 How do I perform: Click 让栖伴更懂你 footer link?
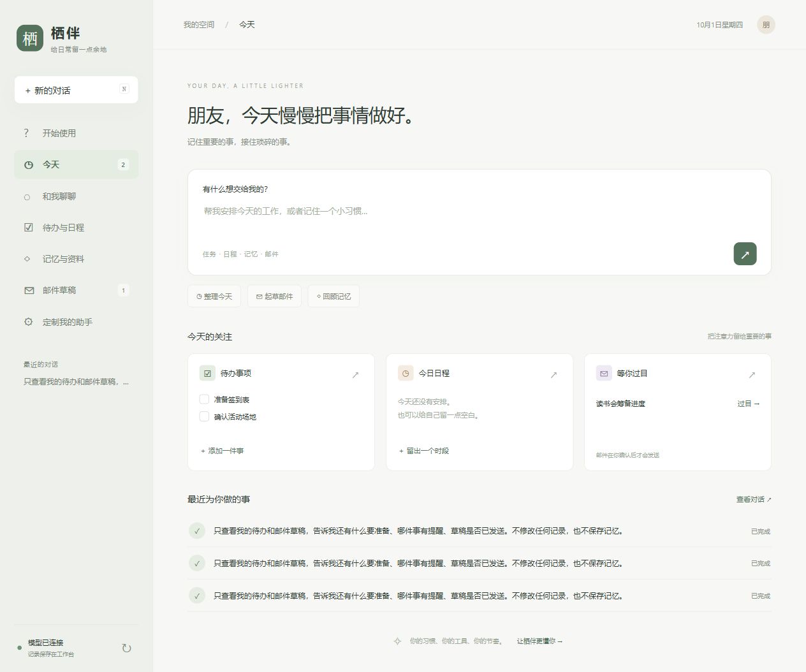pos(539,641)
